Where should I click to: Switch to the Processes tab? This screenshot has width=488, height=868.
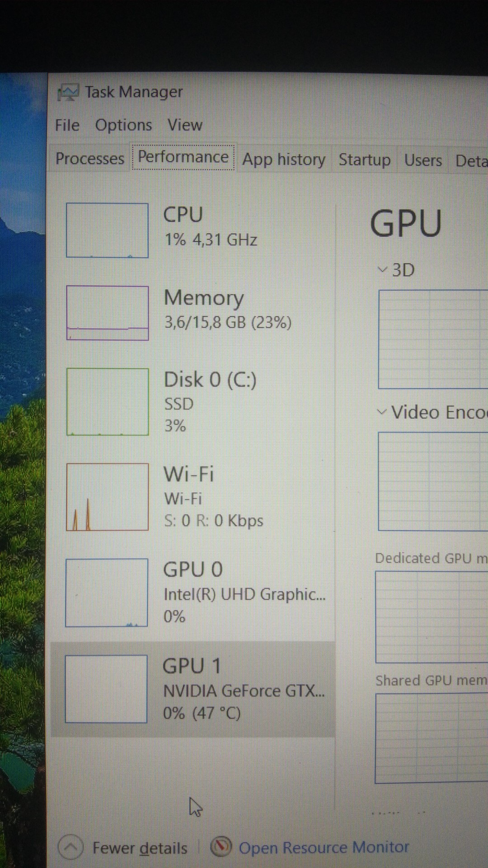(x=89, y=158)
